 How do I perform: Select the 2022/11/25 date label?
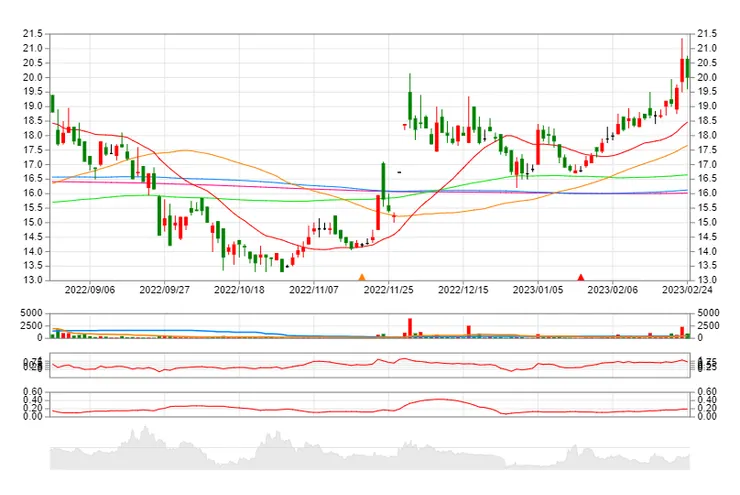tap(388, 290)
